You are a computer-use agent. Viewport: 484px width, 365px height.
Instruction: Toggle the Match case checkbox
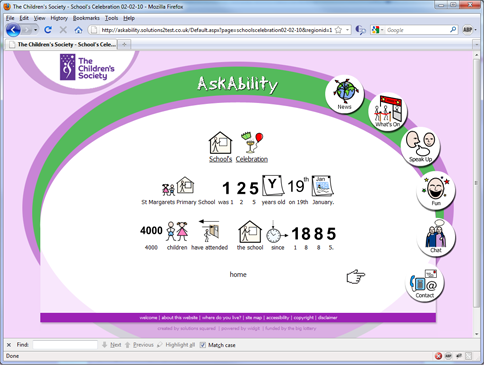pos(203,345)
